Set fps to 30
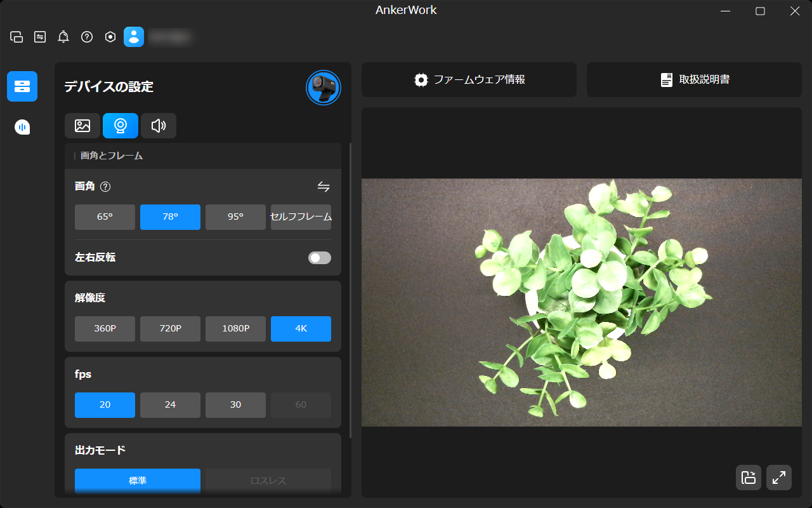The image size is (812, 508). [235, 405]
